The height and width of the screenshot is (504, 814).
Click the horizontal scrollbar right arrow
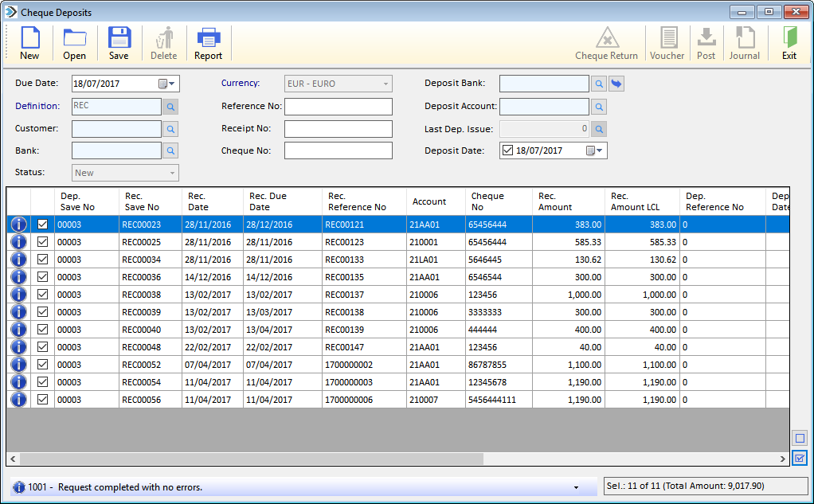pyautogui.click(x=783, y=459)
